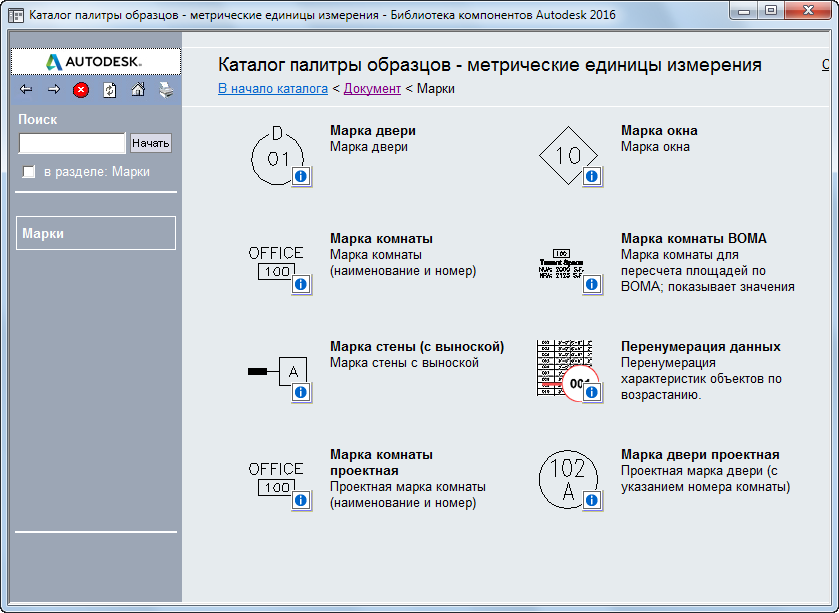Click the Марка окна title
839x613 pixels.
(x=659, y=131)
